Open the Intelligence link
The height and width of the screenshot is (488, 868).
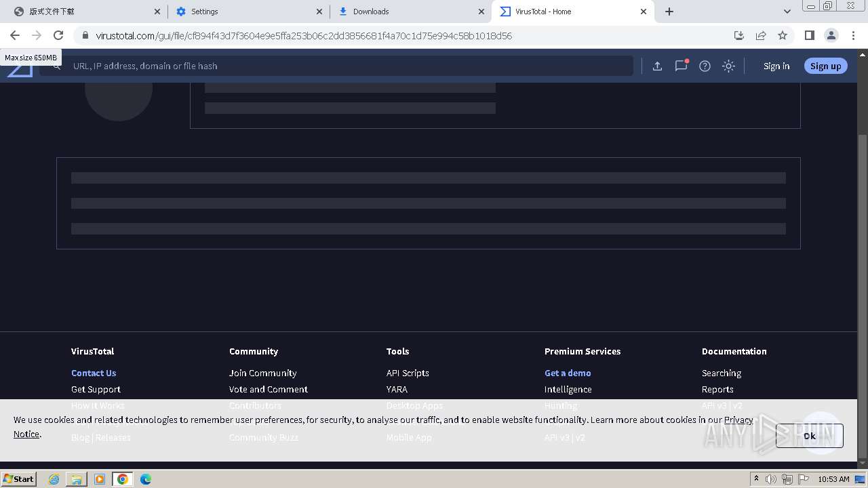tap(568, 389)
